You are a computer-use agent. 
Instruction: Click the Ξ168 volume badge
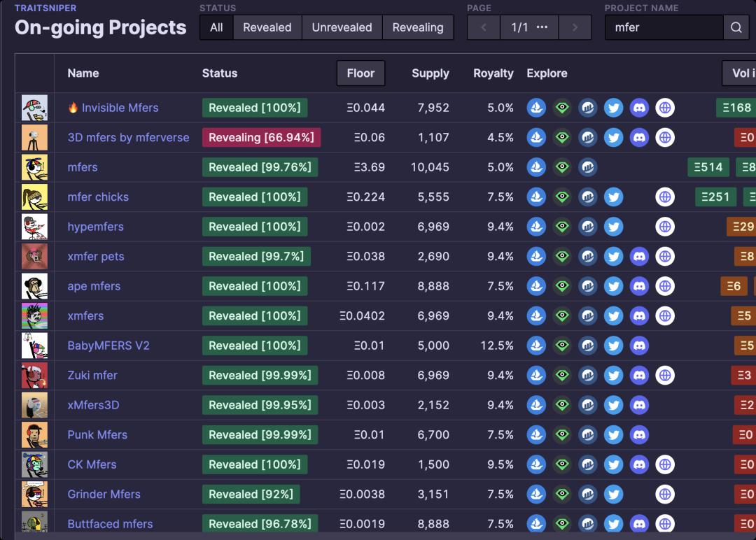(x=736, y=108)
